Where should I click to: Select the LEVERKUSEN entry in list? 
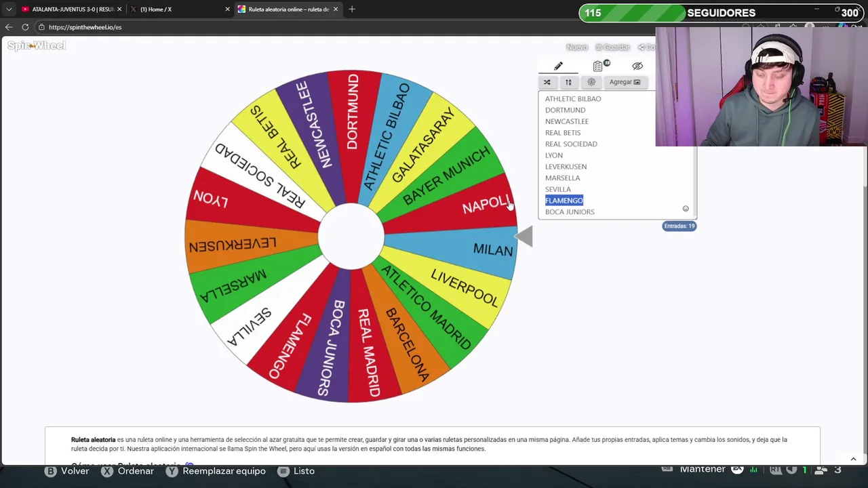pyautogui.click(x=566, y=167)
